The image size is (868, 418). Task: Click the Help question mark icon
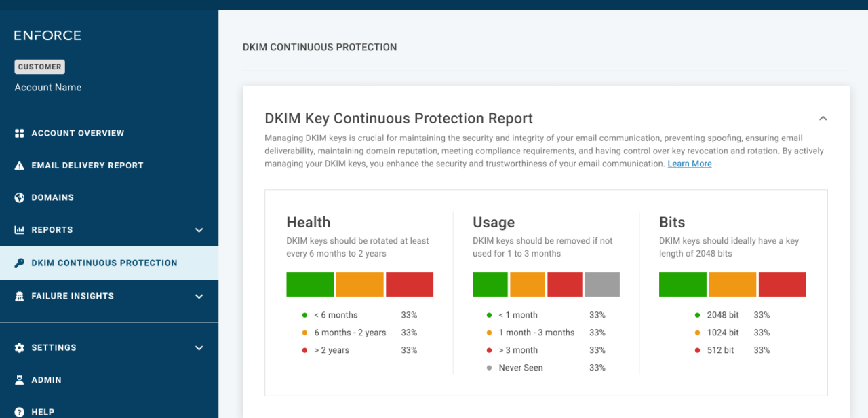click(20, 411)
